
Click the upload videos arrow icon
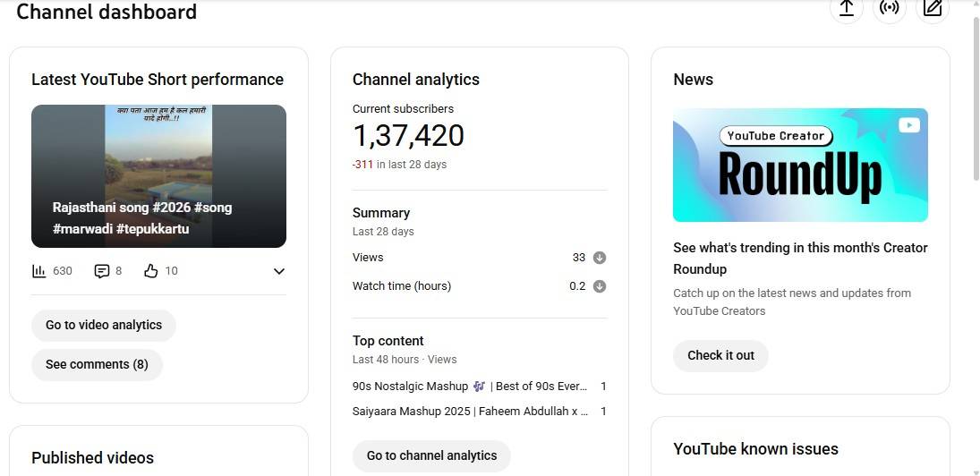[846, 9]
